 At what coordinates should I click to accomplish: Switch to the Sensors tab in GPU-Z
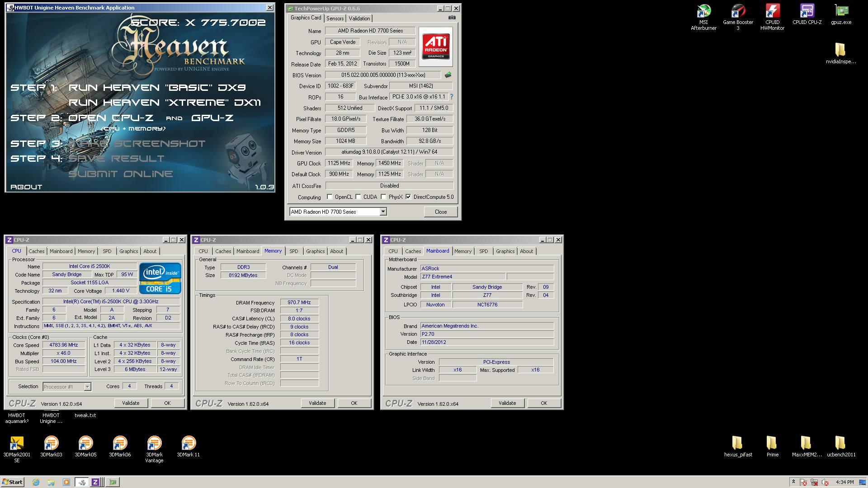[335, 18]
